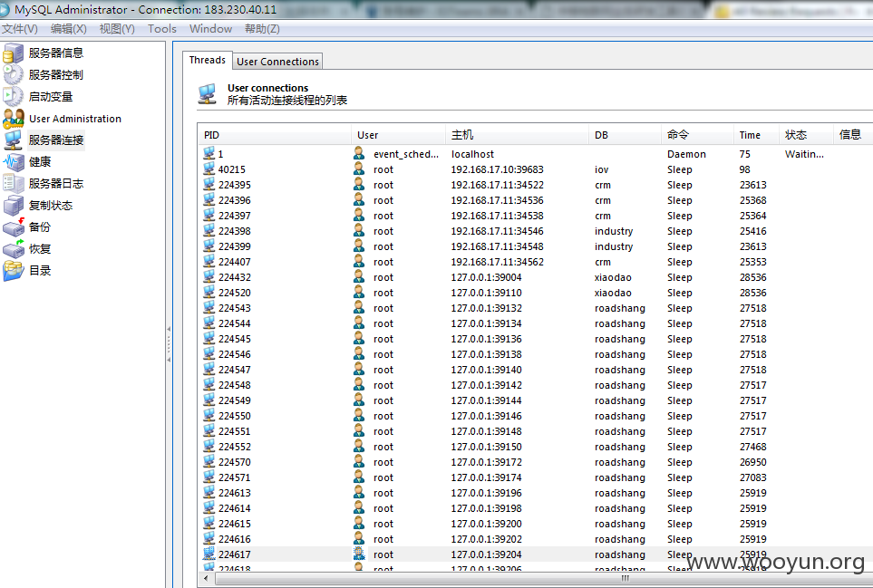873x588 pixels.
Task: Click the User connections header computer icon
Action: tap(208, 93)
